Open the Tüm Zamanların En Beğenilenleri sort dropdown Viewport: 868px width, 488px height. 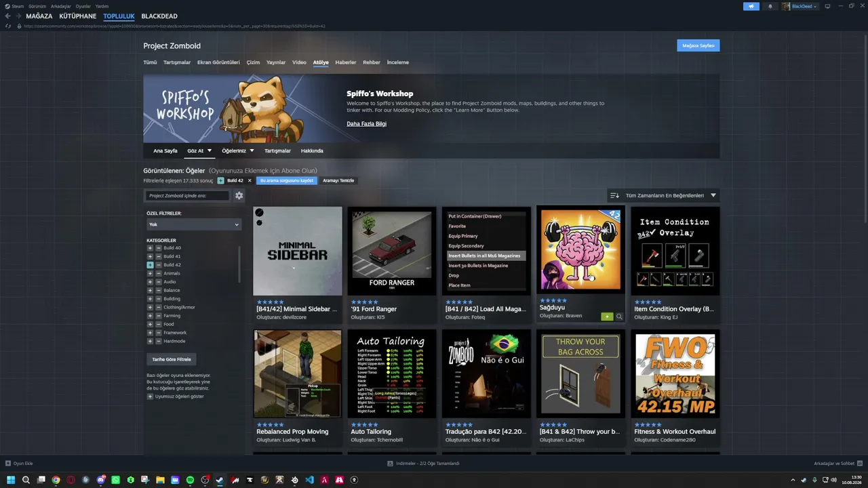(x=671, y=196)
